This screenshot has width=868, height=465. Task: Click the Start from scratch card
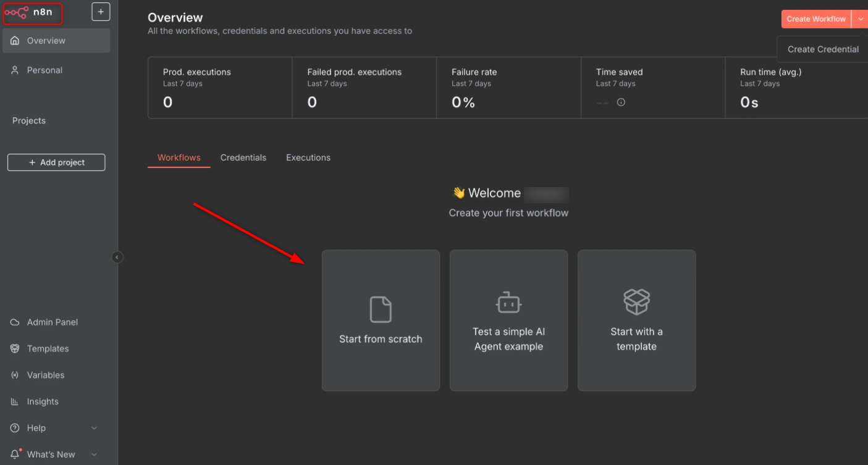[x=381, y=320]
